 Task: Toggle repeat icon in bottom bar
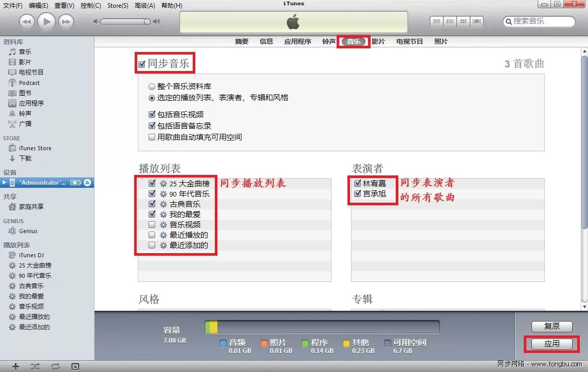click(x=55, y=367)
